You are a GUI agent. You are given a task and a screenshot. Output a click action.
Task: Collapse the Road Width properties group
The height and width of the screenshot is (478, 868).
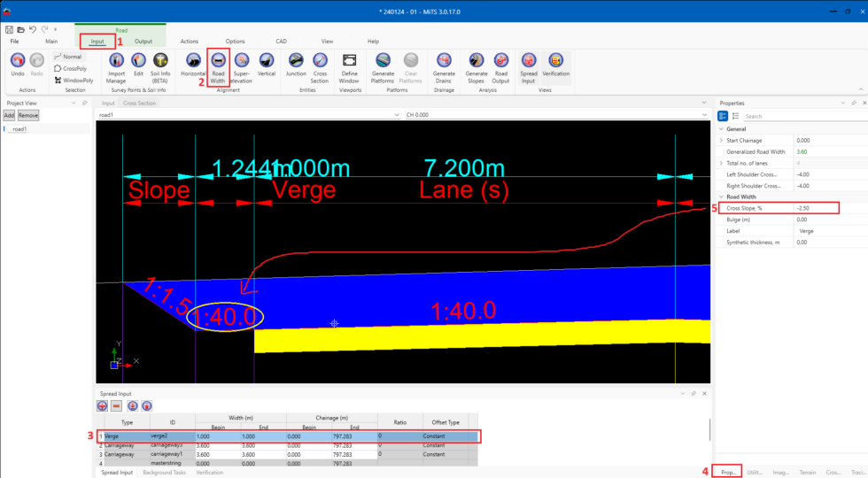click(x=721, y=197)
